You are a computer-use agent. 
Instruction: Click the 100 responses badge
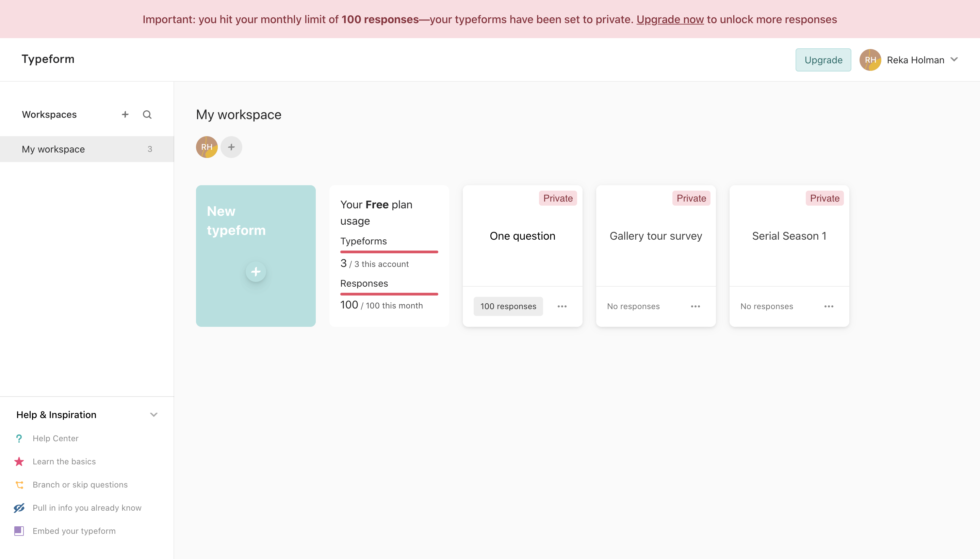pyautogui.click(x=508, y=306)
